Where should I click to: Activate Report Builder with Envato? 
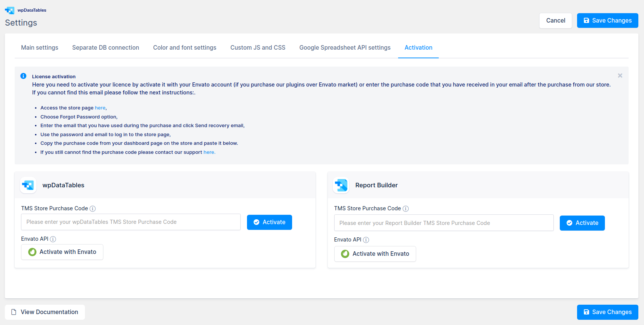tap(375, 254)
